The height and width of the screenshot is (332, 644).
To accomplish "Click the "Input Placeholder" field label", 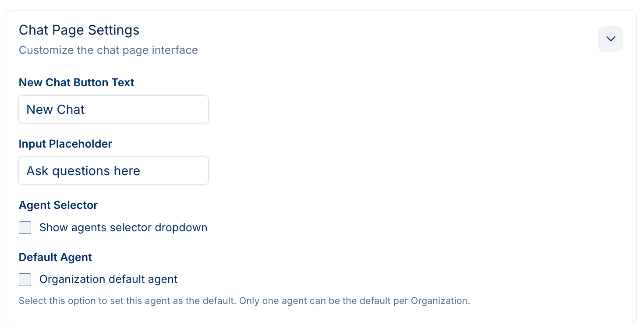I will point(65,144).
